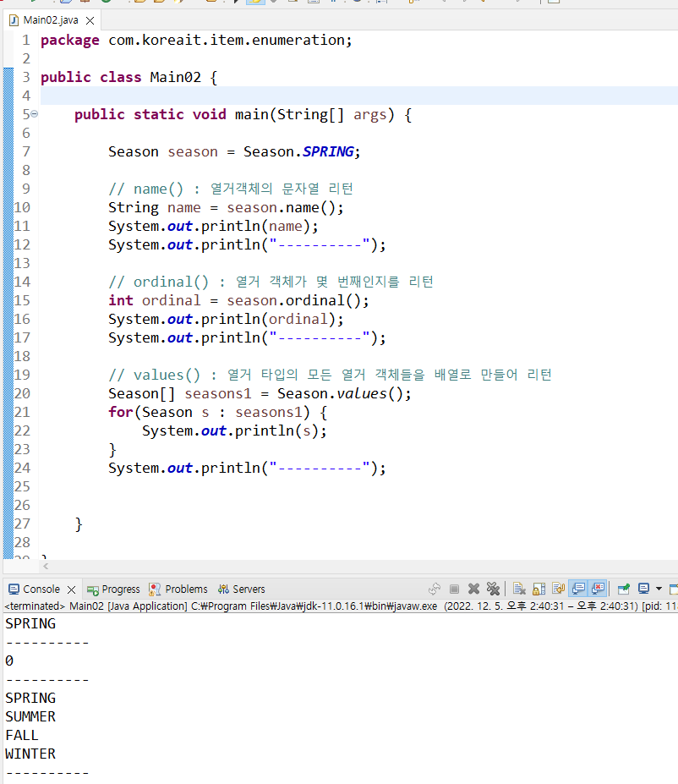Image resolution: width=678 pixels, height=784 pixels.
Task: Clear the console output
Action: [x=519, y=589]
